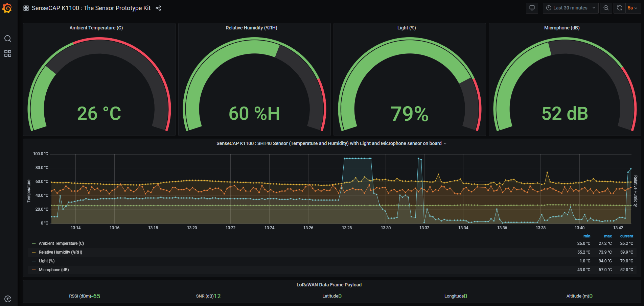The width and height of the screenshot is (644, 306).
Task: Open the Grafana home logo
Action: pos(7,8)
